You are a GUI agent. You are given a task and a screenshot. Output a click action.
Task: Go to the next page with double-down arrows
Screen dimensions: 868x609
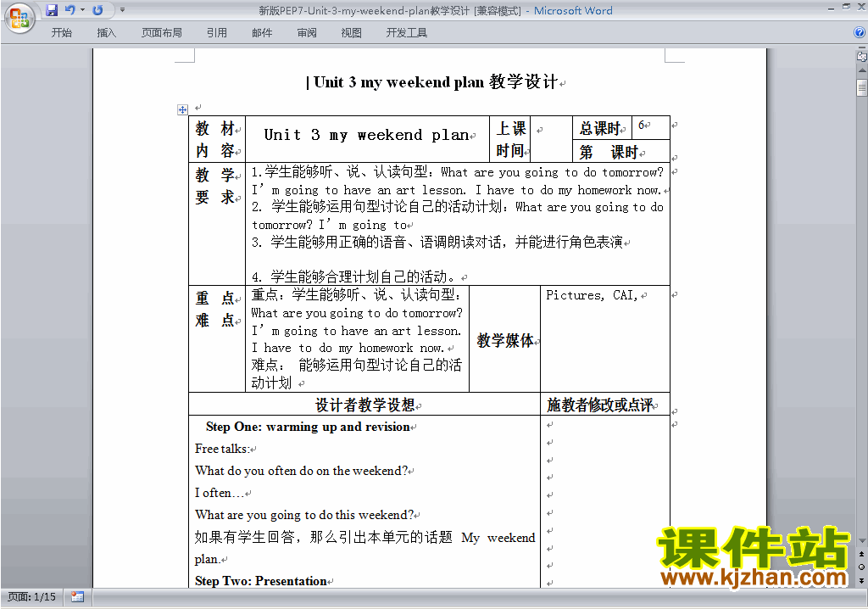pos(861,580)
